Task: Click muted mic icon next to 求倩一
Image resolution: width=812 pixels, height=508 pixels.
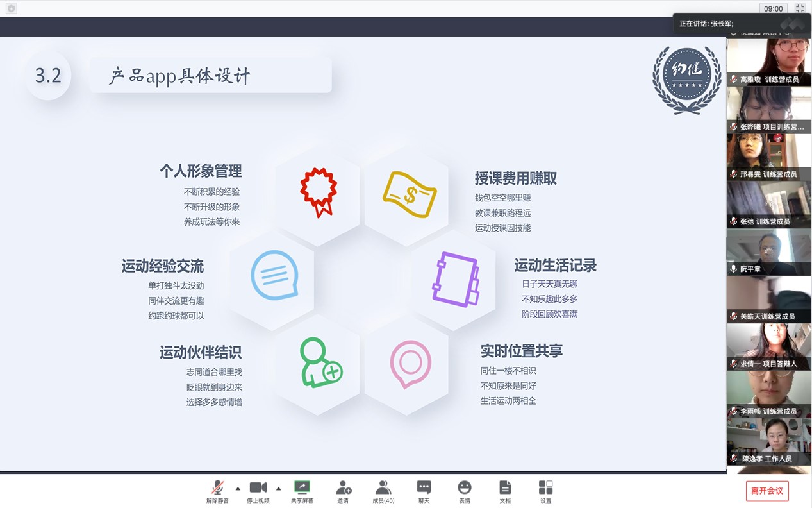Action: click(x=734, y=364)
